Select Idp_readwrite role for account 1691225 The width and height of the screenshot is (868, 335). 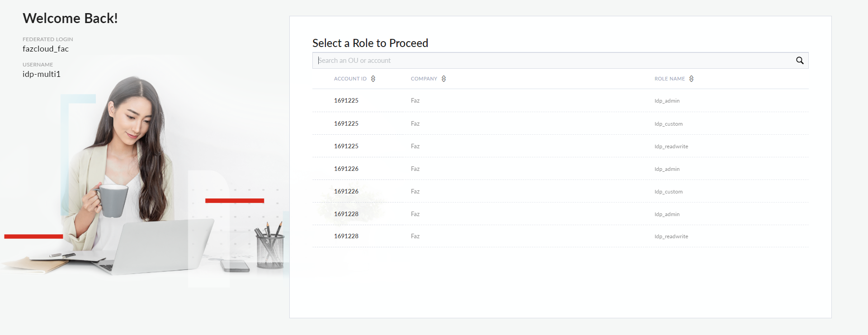(x=671, y=146)
